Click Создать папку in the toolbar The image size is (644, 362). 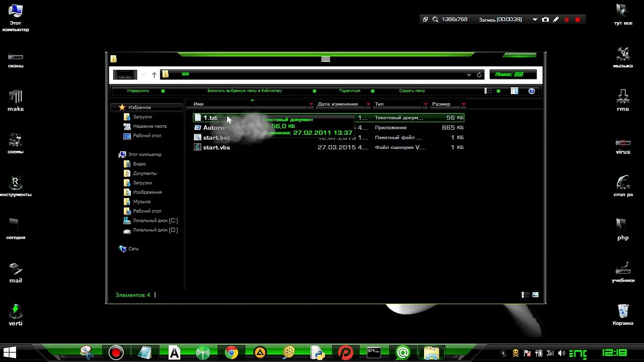(412, 91)
